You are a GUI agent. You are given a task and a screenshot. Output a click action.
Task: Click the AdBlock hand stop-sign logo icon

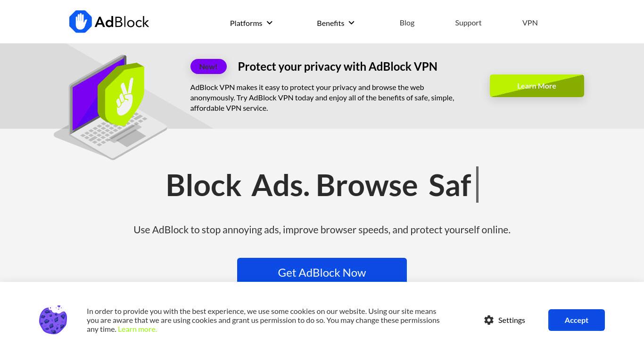81,22
